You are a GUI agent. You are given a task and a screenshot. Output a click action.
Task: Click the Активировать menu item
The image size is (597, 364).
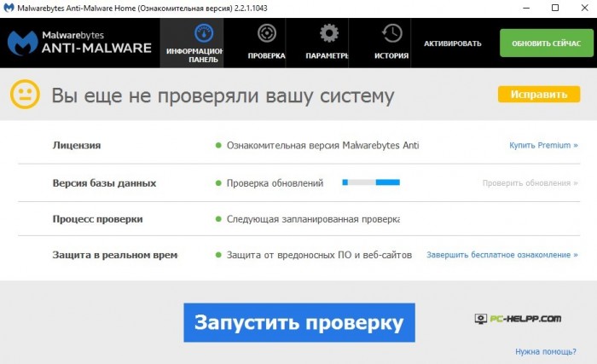453,43
